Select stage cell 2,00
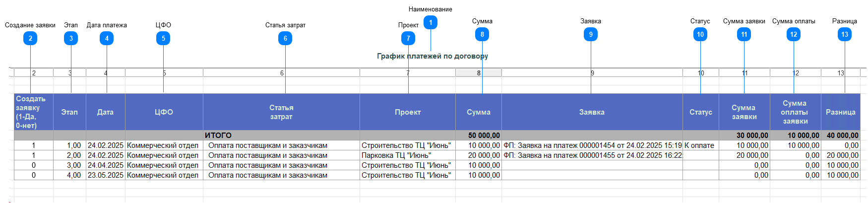868x204 pixels. [x=69, y=155]
